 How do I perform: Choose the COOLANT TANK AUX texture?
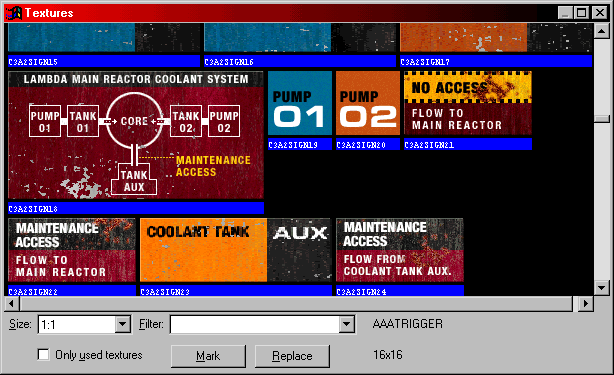[x=235, y=250]
